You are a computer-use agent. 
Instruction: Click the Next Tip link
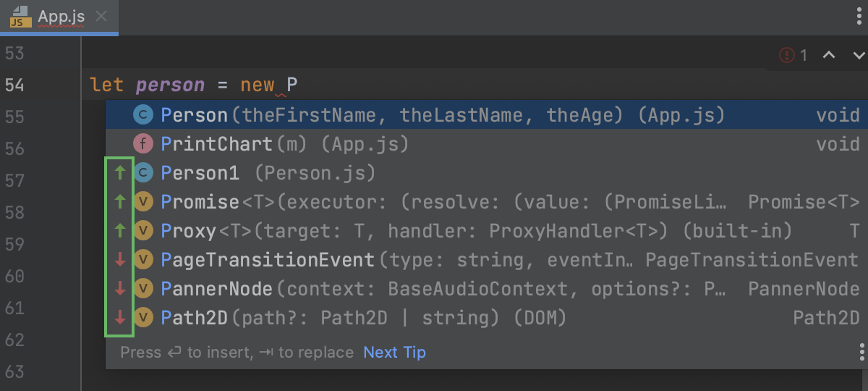(x=394, y=353)
